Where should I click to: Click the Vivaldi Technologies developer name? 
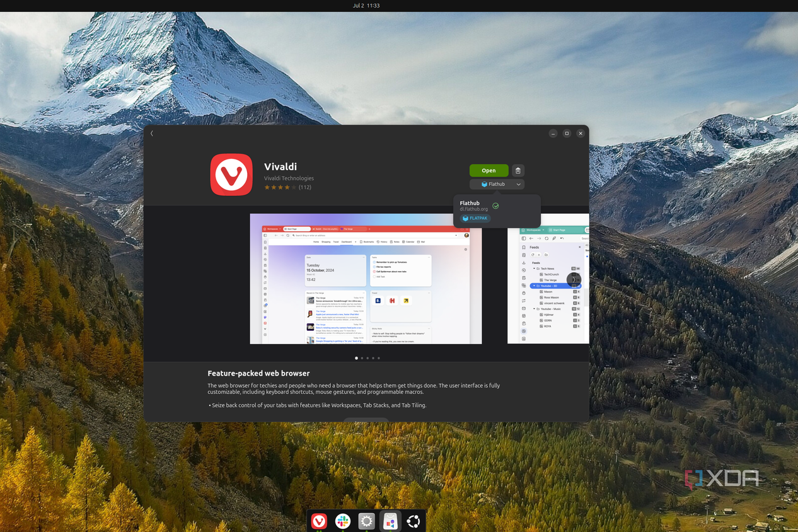pos(289,178)
